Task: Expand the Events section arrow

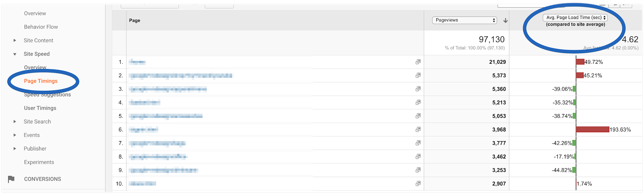Action: [15, 135]
